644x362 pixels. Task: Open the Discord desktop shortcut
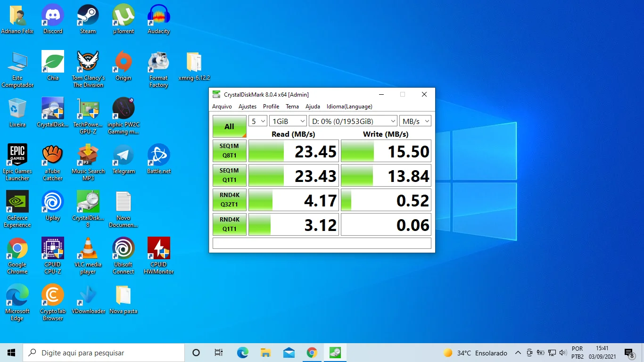click(53, 16)
